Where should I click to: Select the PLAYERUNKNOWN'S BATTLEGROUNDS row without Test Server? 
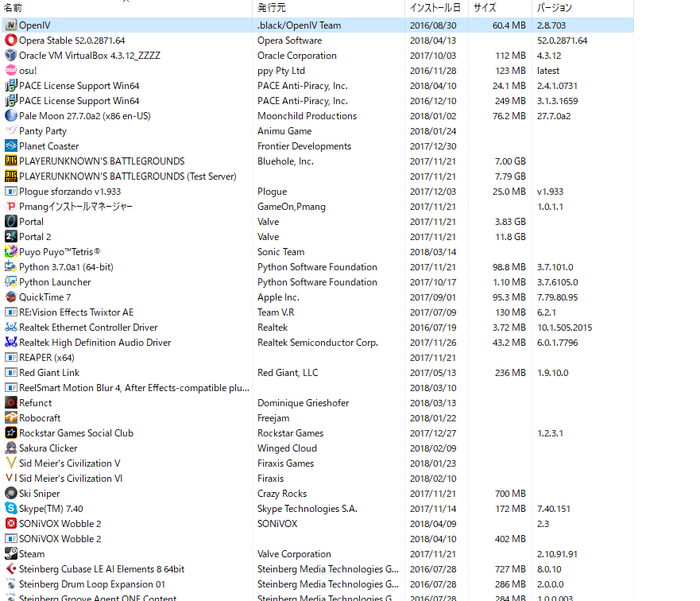tap(318, 161)
